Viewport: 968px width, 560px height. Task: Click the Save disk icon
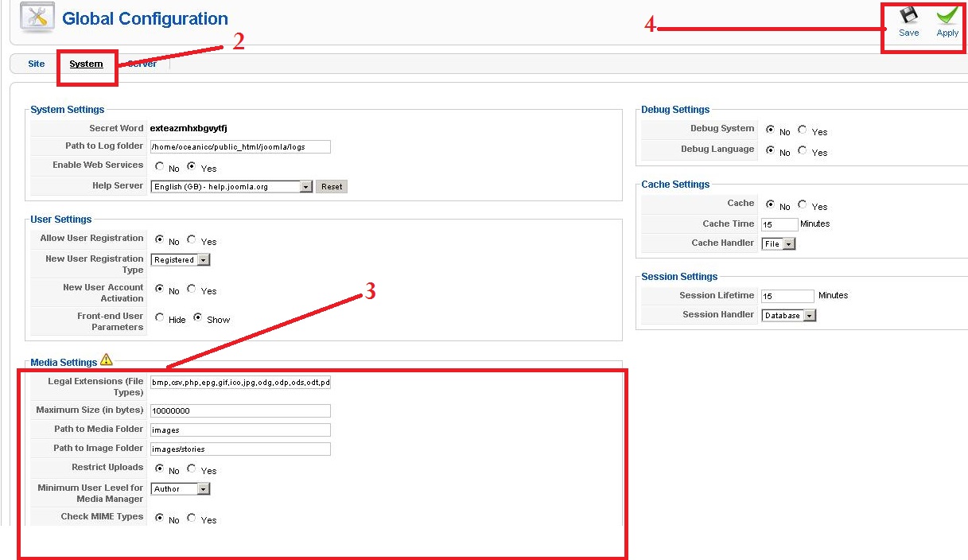click(x=908, y=16)
